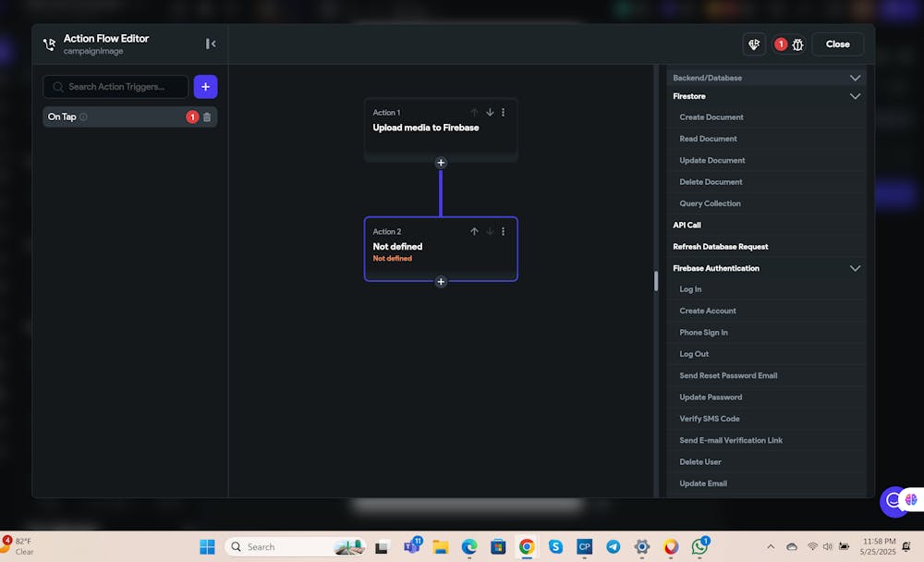The height and width of the screenshot is (562, 924).
Task: Delete the On Tap trigger with trash icon
Action: coord(207,116)
